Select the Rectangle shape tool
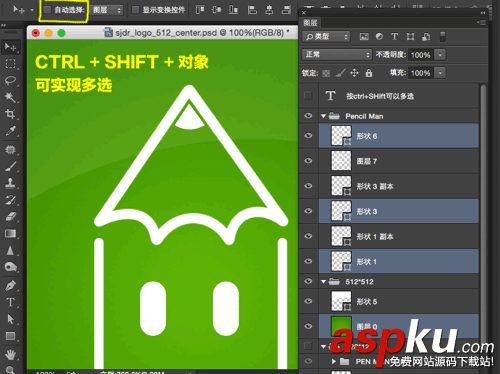 pyautogui.click(x=11, y=336)
